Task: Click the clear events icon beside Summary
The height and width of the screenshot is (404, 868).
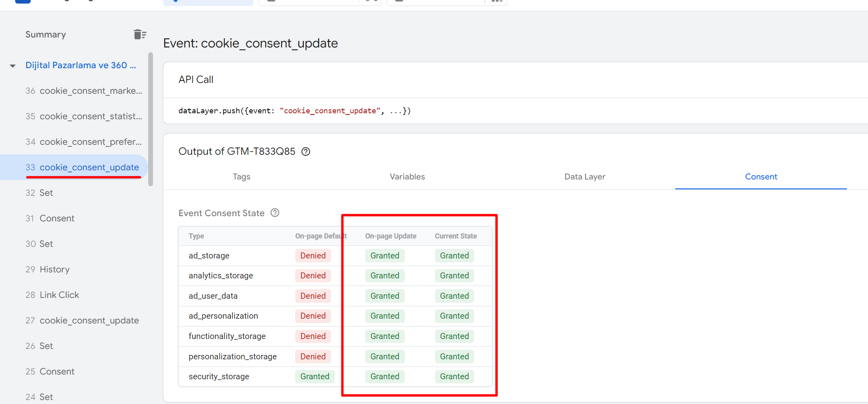Action: (140, 35)
